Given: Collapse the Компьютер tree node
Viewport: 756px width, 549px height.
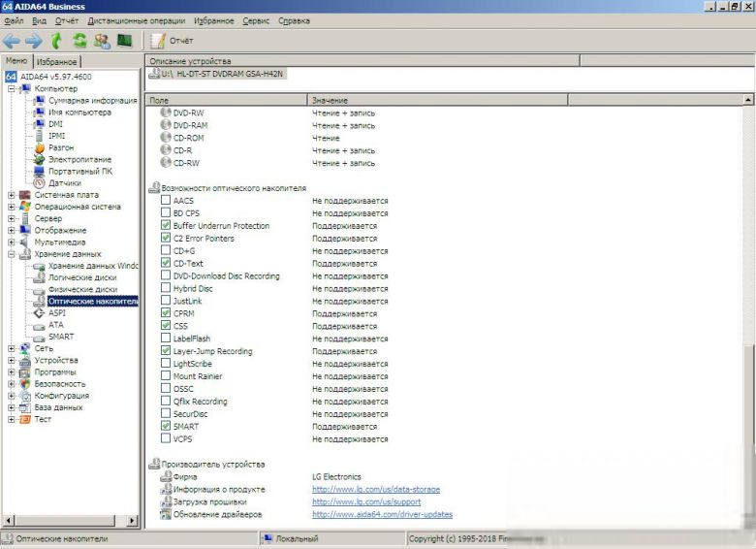Looking at the screenshot, I should [x=12, y=89].
